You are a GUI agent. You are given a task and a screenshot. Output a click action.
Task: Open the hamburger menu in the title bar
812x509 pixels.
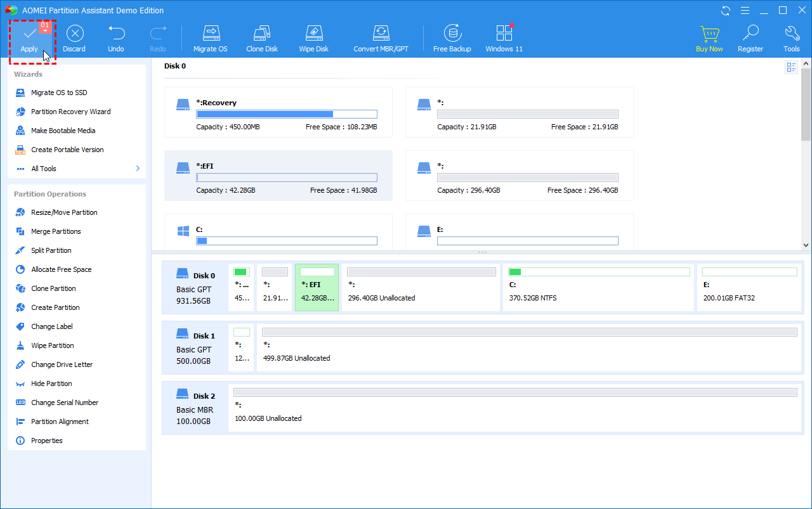[x=745, y=10]
